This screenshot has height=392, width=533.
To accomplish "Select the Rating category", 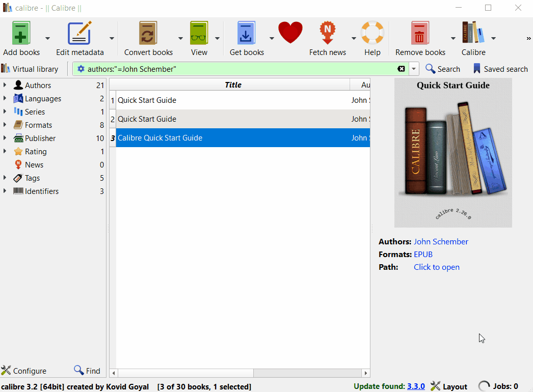I will click(x=36, y=152).
